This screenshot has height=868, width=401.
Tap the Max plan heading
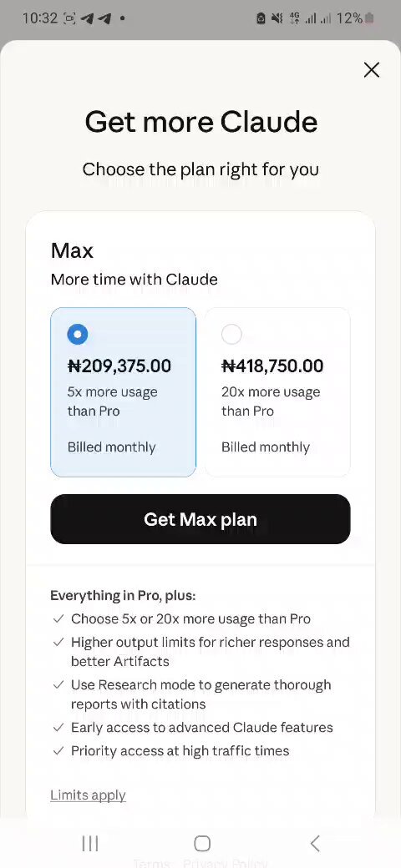(x=72, y=250)
